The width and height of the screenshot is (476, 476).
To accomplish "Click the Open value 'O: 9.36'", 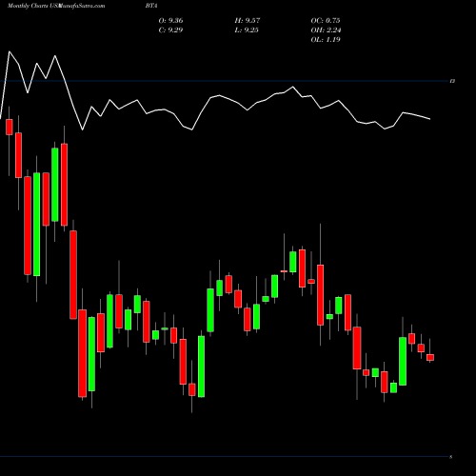I will click(x=170, y=20).
